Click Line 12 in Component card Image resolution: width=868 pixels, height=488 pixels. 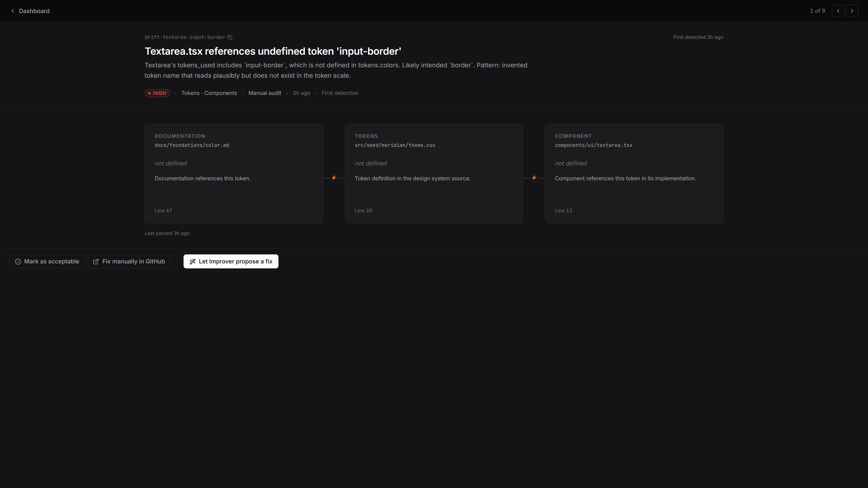tap(563, 211)
